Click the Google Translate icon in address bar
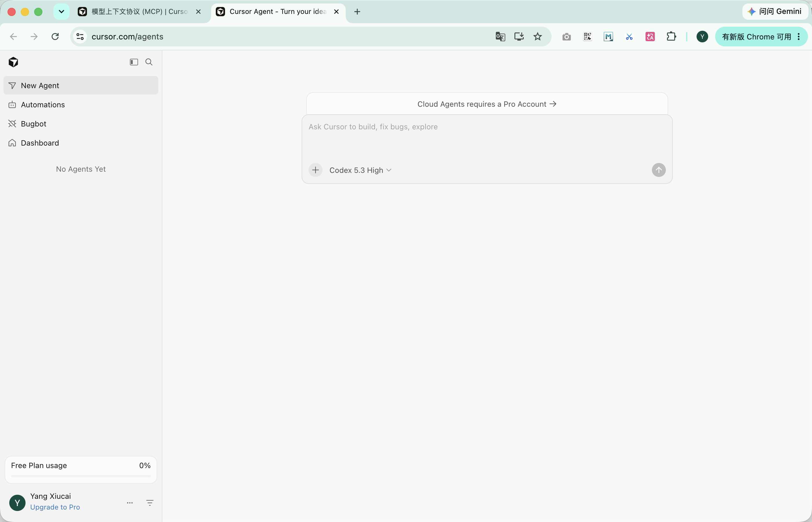This screenshot has height=522, width=812. [x=500, y=37]
